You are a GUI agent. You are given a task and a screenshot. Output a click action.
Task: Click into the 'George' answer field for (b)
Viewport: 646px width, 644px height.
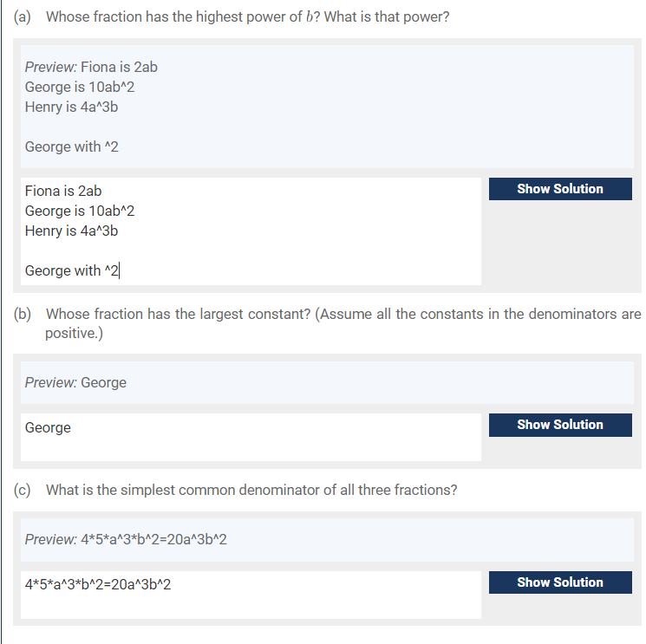251,438
